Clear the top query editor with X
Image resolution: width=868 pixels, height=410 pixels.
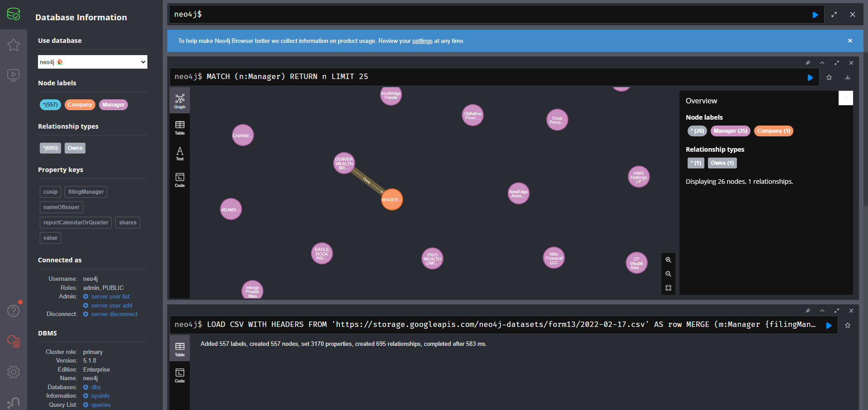coord(853,14)
